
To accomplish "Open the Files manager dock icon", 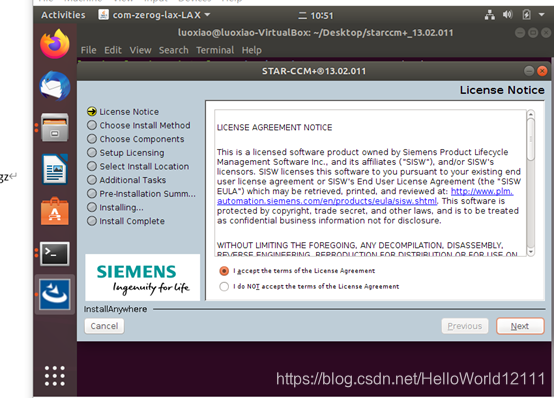I will coord(55,127).
